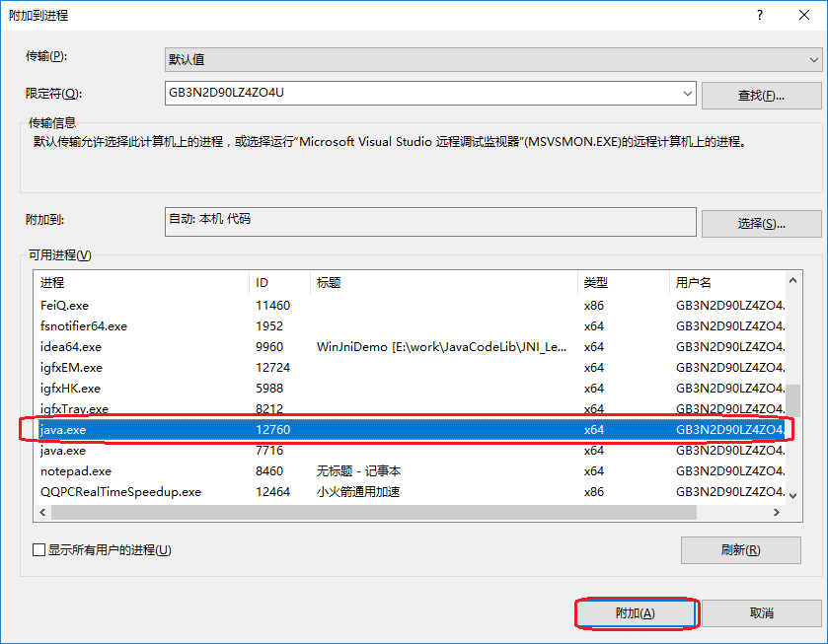The width and height of the screenshot is (828, 644).
Task: Click the ID cell 12724
Action: (273, 368)
